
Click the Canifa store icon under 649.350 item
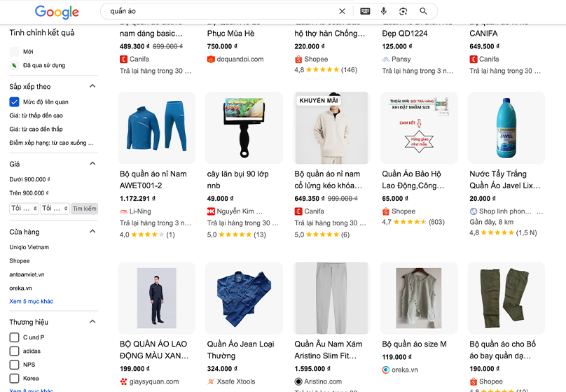point(298,211)
